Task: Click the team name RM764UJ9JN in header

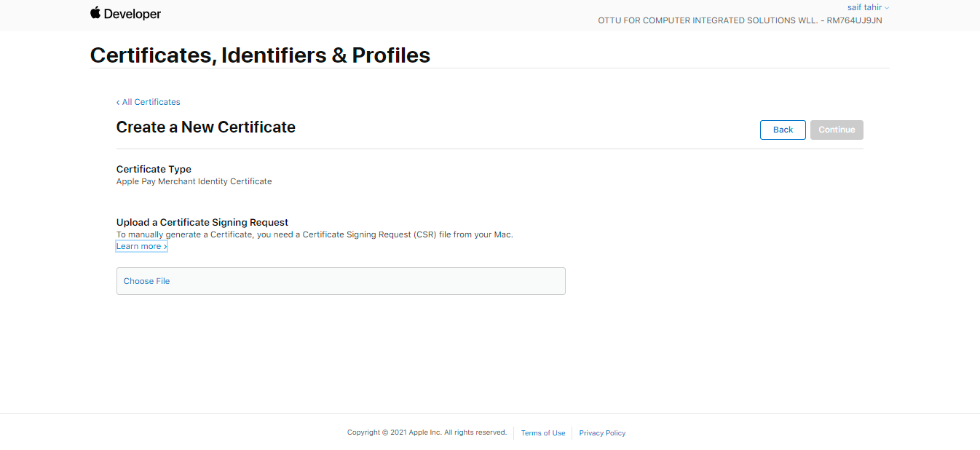Action: coord(856,20)
